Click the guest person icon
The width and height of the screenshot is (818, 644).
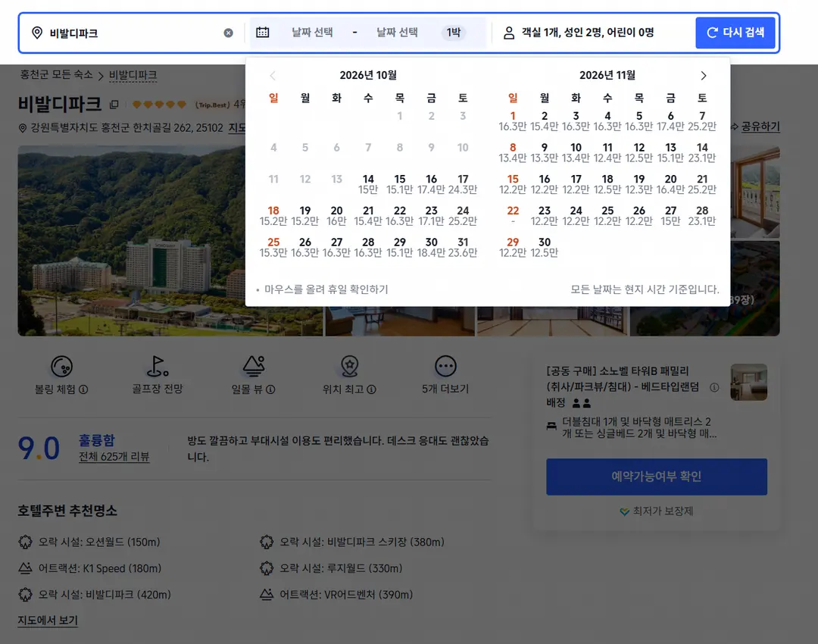[x=509, y=33]
